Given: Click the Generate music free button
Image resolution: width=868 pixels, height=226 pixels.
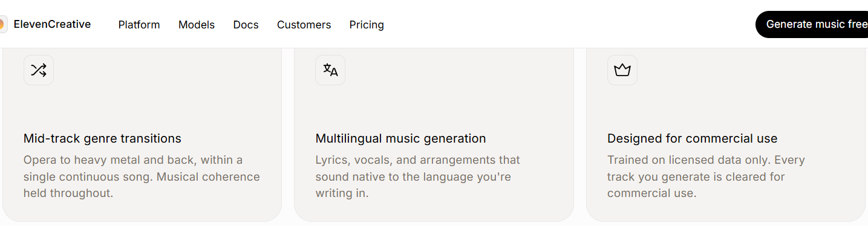Looking at the screenshot, I should (x=812, y=24).
